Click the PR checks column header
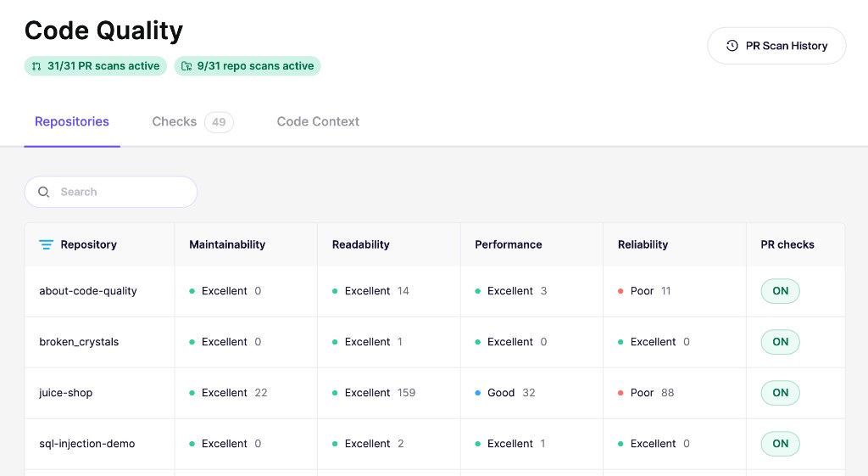Screen dimensions: 868x476 point(787,244)
